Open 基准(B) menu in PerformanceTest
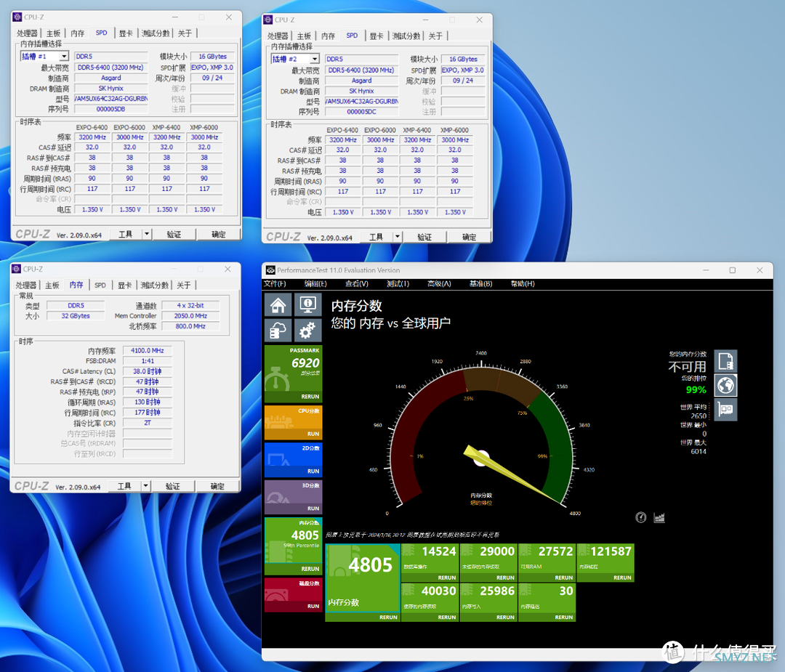Screen dimensions: 785x672 (x=480, y=284)
